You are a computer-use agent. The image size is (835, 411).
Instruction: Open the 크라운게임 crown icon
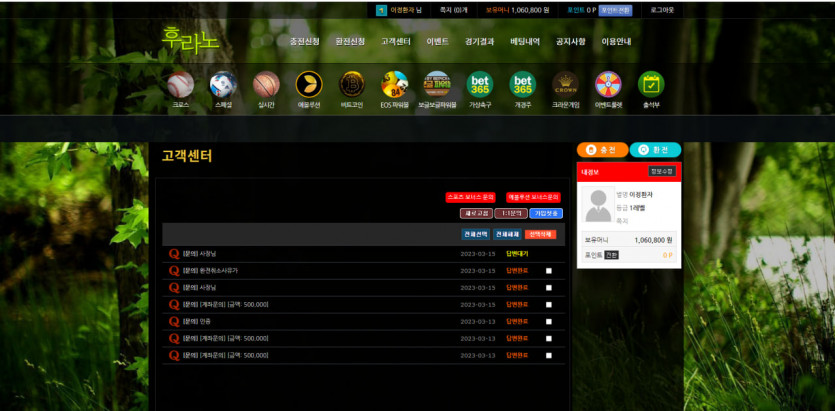coord(565,84)
